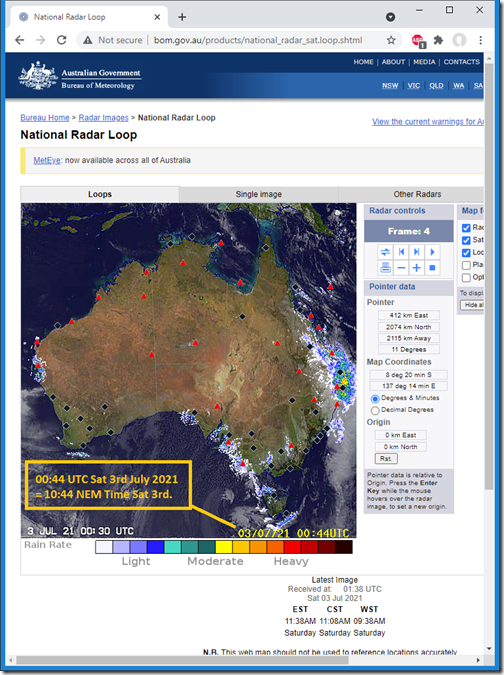Open the MEDIA menu link
This screenshot has width=504, height=675.
tap(424, 62)
